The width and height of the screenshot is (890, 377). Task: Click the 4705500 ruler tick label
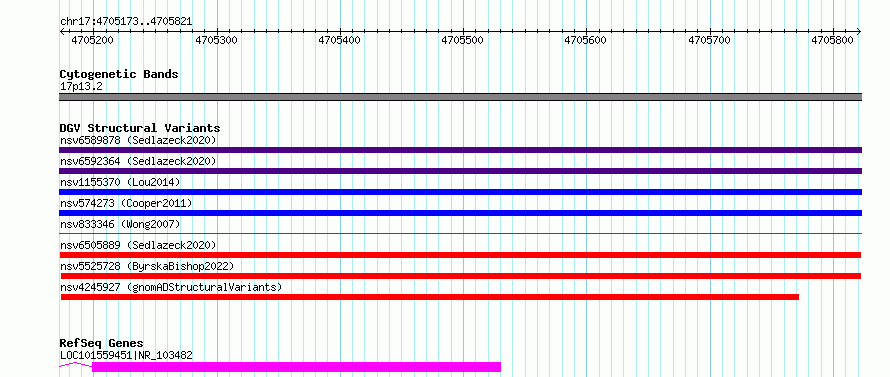click(x=463, y=40)
